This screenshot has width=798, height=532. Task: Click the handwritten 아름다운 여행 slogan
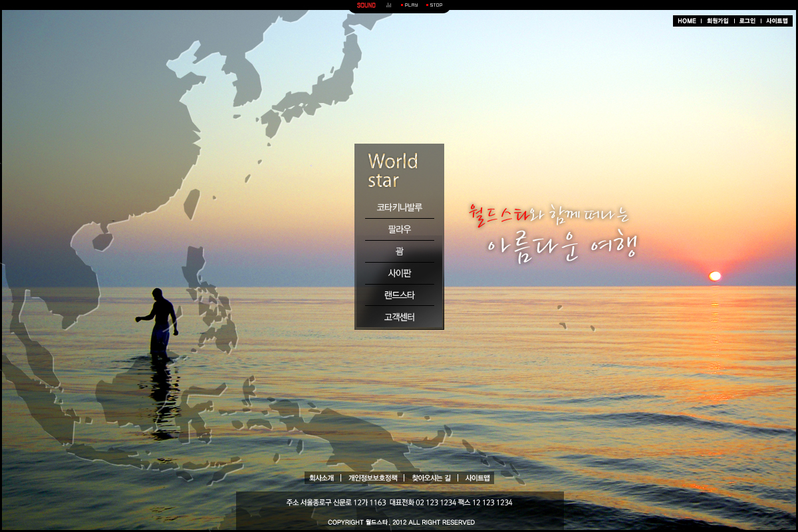562,246
